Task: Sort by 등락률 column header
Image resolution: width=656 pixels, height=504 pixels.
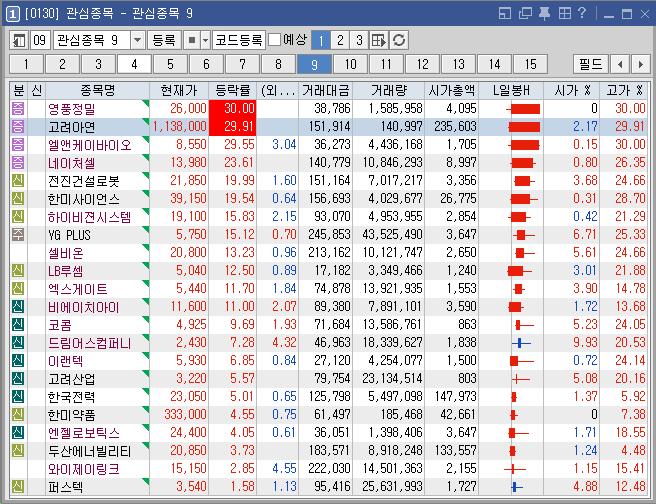Action: [x=233, y=90]
